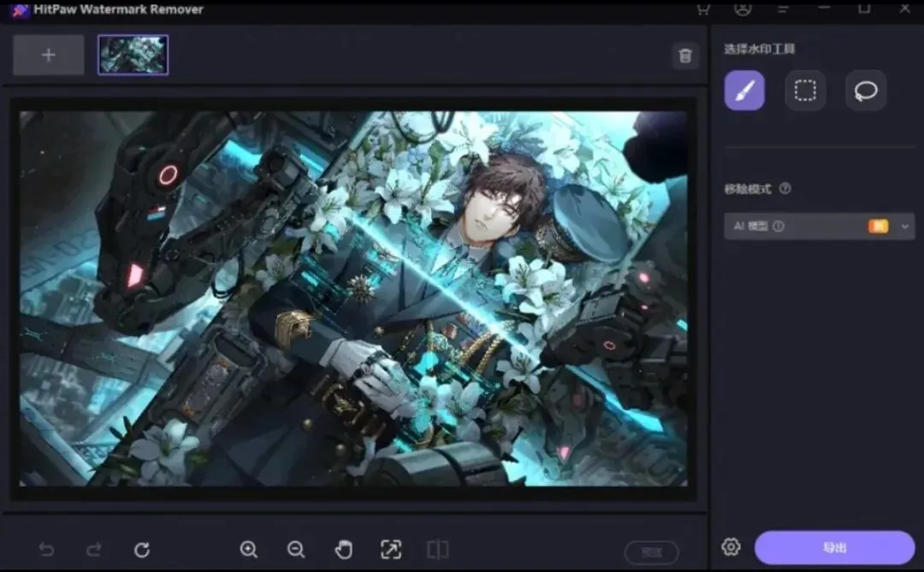Reset changes with the refresh icon
The height and width of the screenshot is (572, 924).
coord(142,550)
